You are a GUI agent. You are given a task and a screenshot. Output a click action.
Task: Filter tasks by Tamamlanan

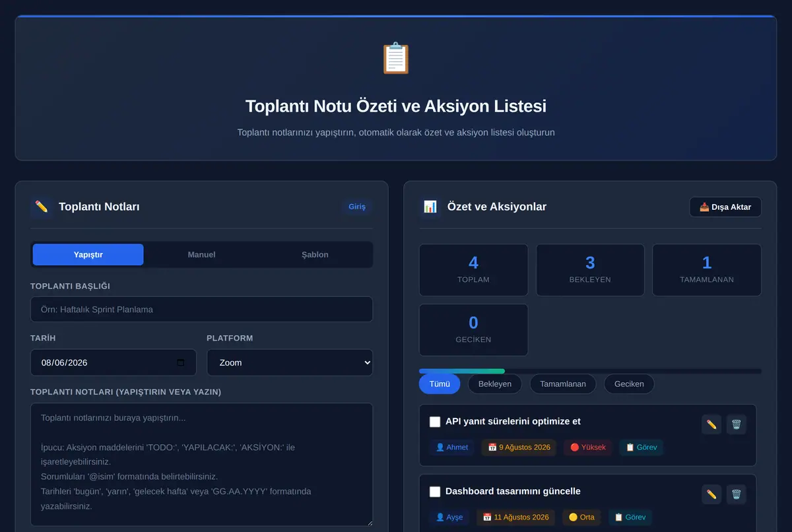pos(563,384)
